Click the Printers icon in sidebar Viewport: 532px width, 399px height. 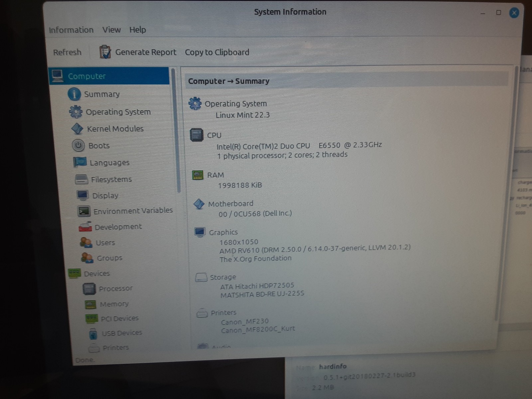tap(94, 348)
